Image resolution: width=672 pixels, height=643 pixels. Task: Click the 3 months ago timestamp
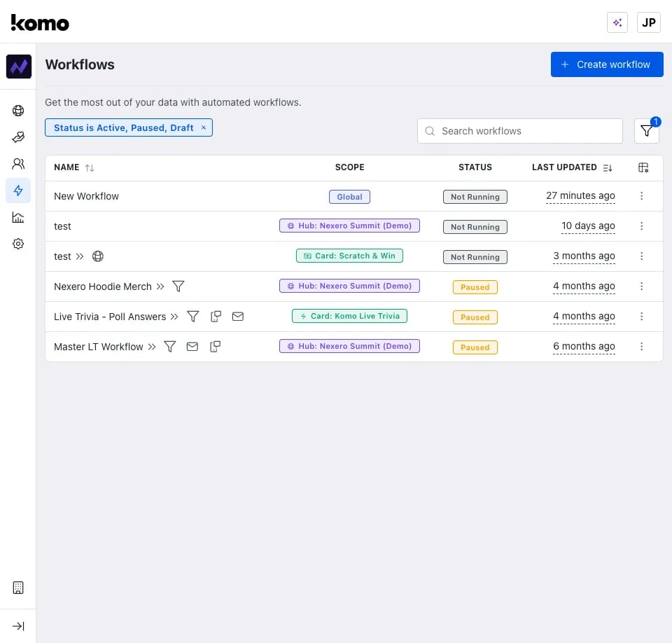(584, 256)
